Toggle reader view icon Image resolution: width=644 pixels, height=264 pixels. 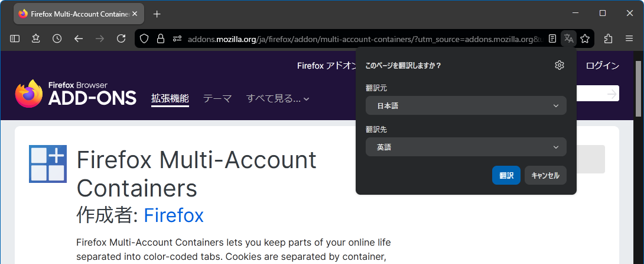552,38
